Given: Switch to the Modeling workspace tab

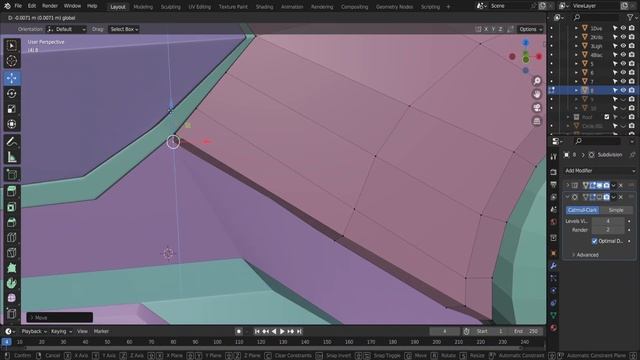Looking at the screenshot, I should (143, 7).
